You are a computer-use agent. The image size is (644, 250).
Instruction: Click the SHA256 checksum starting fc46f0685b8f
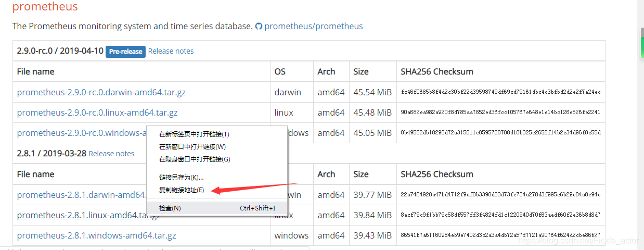[x=500, y=92]
